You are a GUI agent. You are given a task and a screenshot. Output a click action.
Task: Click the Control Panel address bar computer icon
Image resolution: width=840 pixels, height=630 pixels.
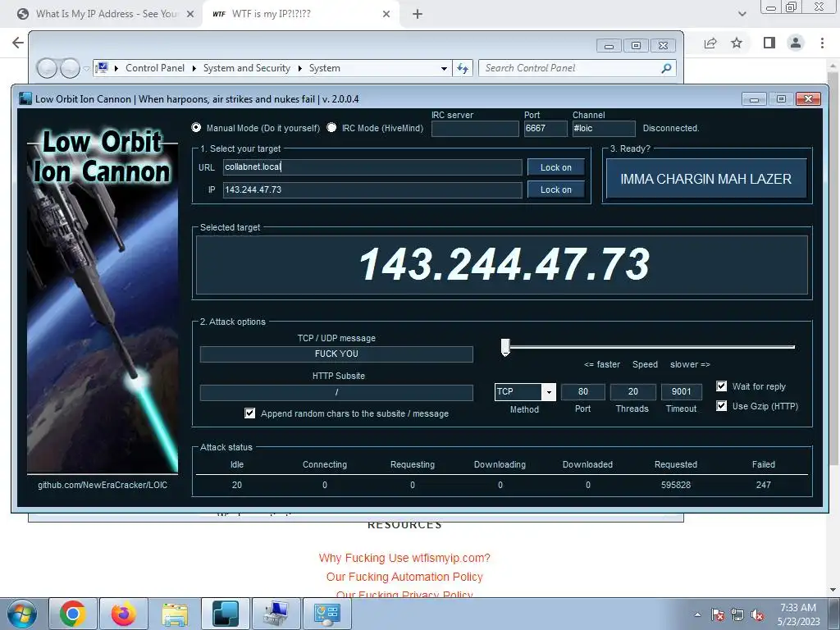click(x=102, y=68)
